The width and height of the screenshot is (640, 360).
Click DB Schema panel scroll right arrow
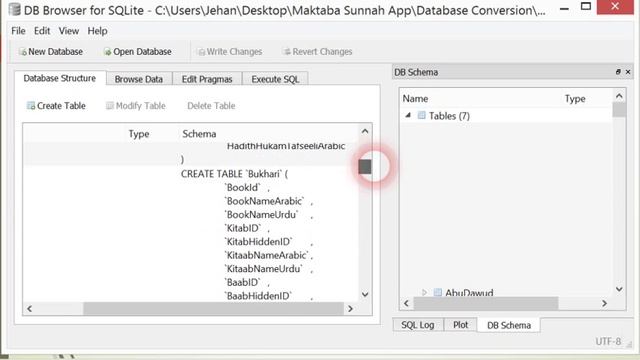coord(604,303)
